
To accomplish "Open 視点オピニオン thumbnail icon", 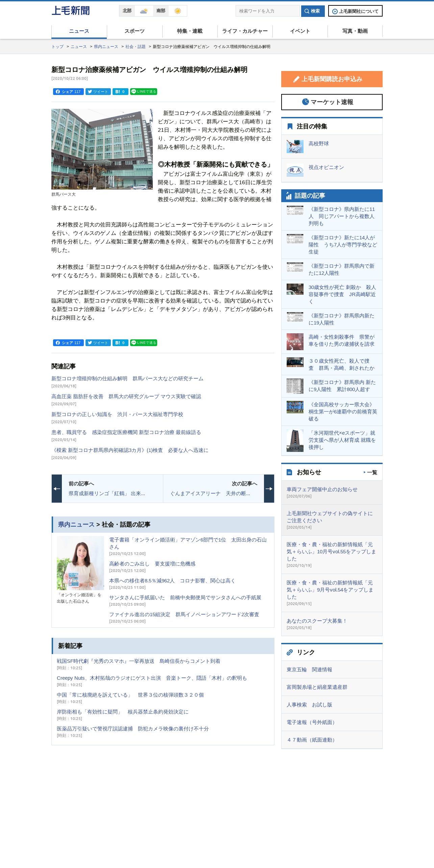I will pos(295,170).
